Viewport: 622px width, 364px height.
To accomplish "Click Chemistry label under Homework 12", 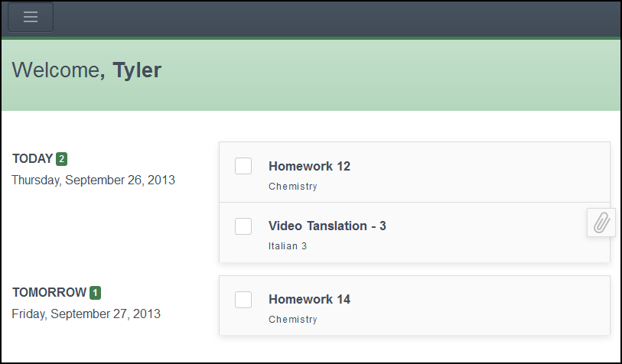I will tap(292, 187).
